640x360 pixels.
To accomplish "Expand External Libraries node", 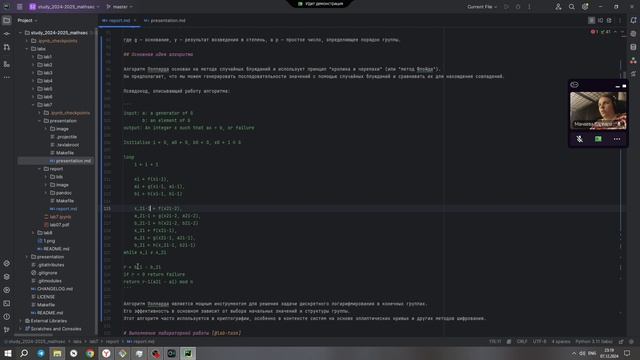I will [21, 321].
